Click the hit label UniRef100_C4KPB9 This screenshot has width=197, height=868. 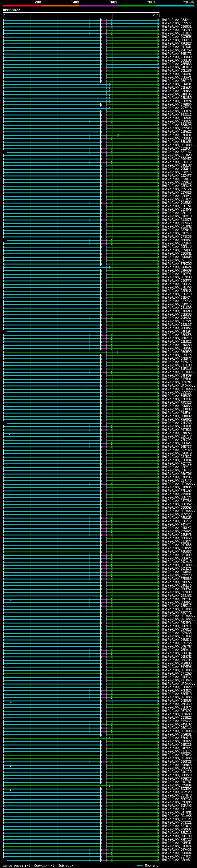tap(177, 375)
